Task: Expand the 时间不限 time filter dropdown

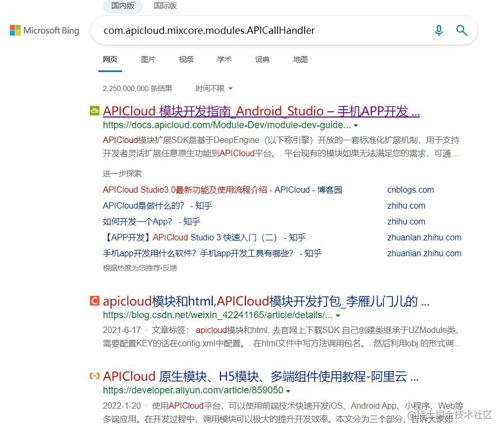Action: [x=214, y=88]
